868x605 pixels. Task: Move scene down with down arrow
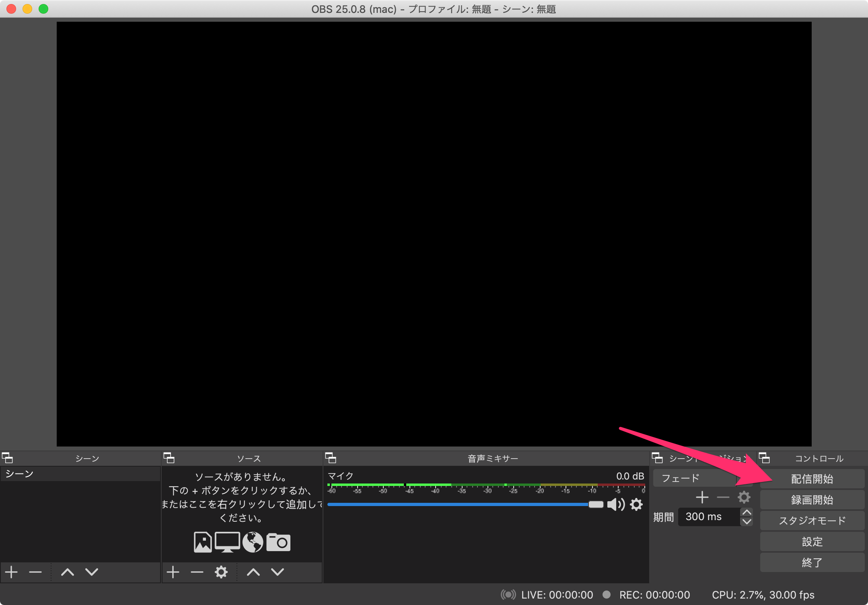pyautogui.click(x=92, y=572)
